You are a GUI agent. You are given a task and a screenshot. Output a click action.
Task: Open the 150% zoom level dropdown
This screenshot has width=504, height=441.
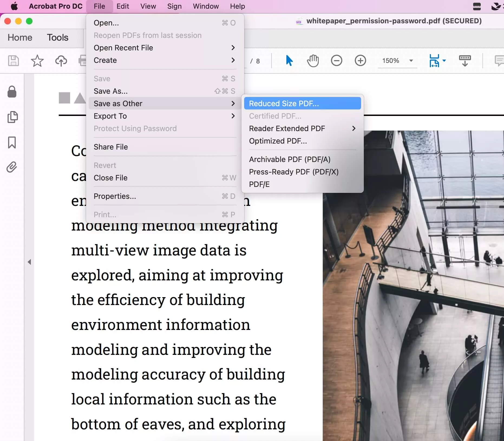point(411,61)
